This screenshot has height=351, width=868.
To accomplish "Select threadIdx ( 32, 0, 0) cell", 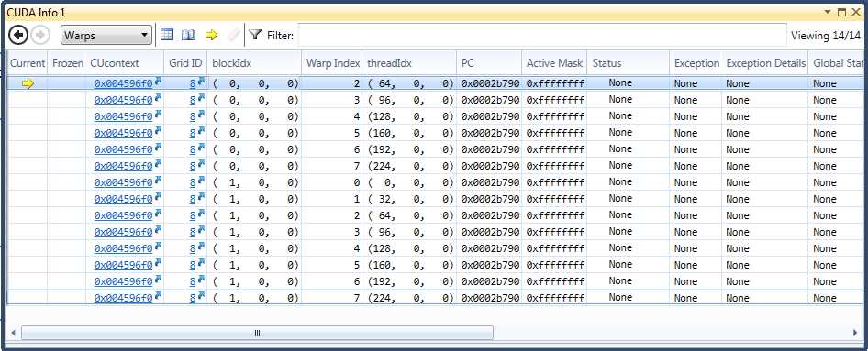I will pyautogui.click(x=411, y=199).
